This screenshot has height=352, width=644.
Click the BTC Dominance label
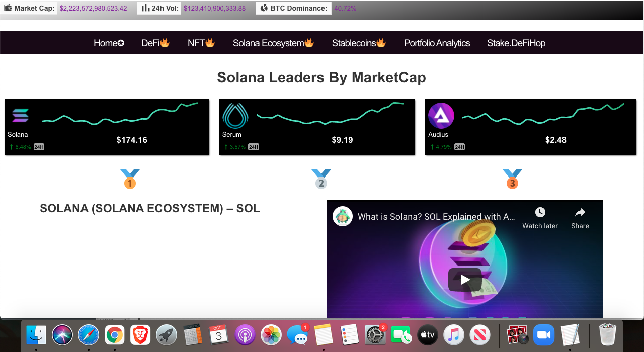point(299,8)
